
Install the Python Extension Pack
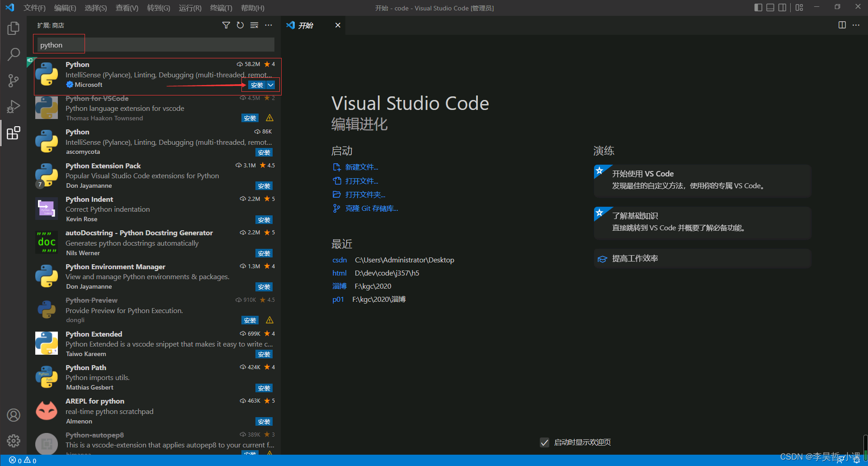pyautogui.click(x=264, y=186)
